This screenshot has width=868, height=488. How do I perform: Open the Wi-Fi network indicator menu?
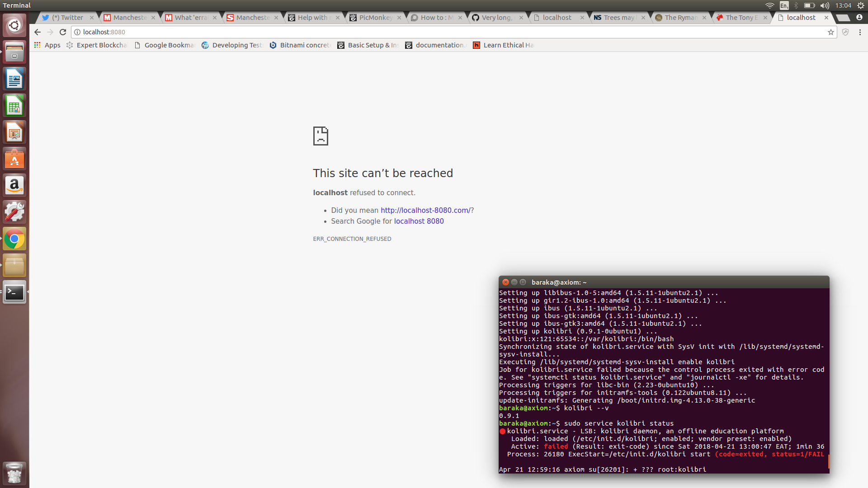[x=769, y=5]
